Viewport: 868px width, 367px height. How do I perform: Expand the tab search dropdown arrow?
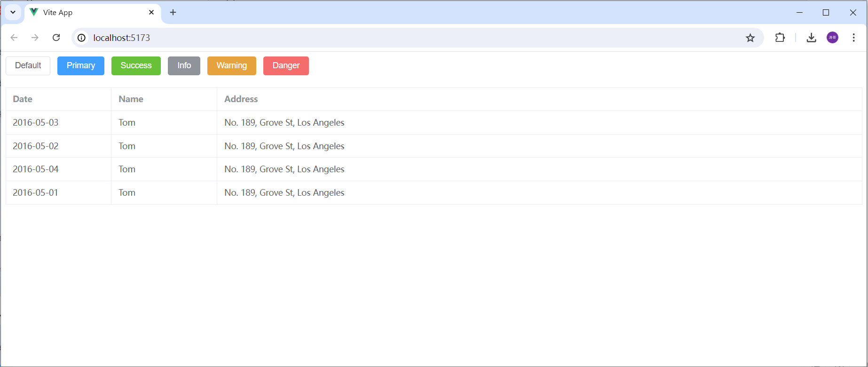(x=13, y=12)
